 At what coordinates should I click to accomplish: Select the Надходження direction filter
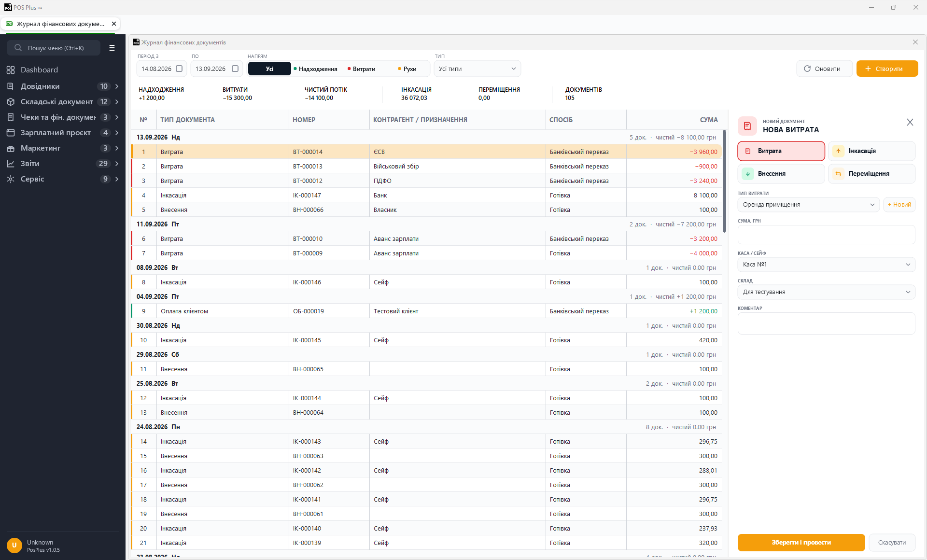tap(316, 69)
